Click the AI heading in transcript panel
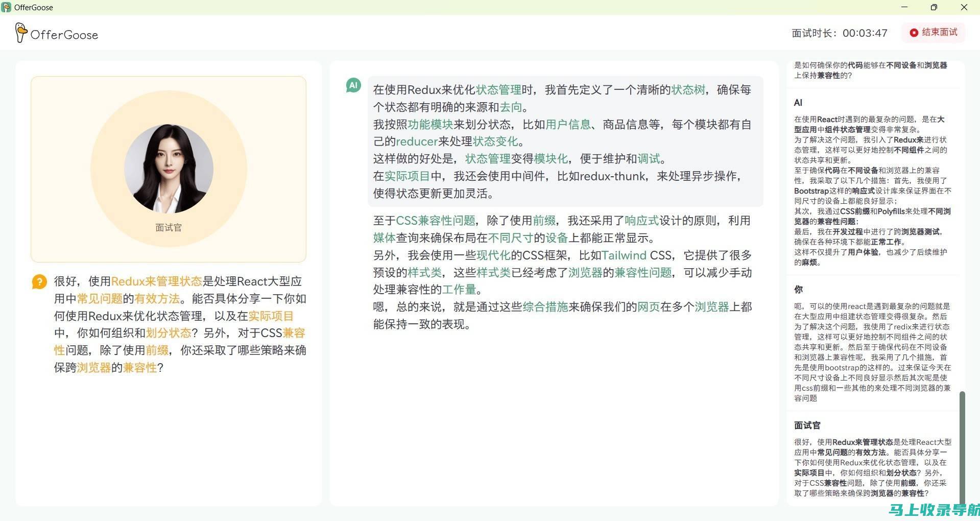The height and width of the screenshot is (521, 980). 798,103
